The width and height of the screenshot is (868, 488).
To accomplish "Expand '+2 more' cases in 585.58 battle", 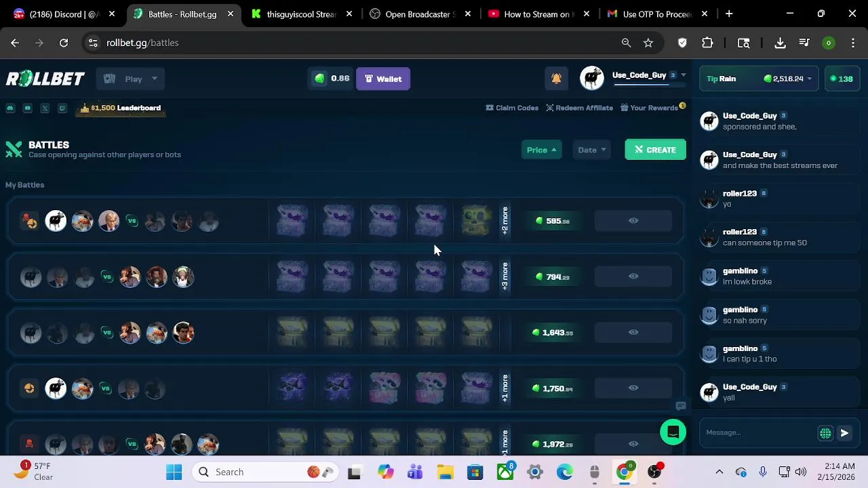I will click(505, 221).
